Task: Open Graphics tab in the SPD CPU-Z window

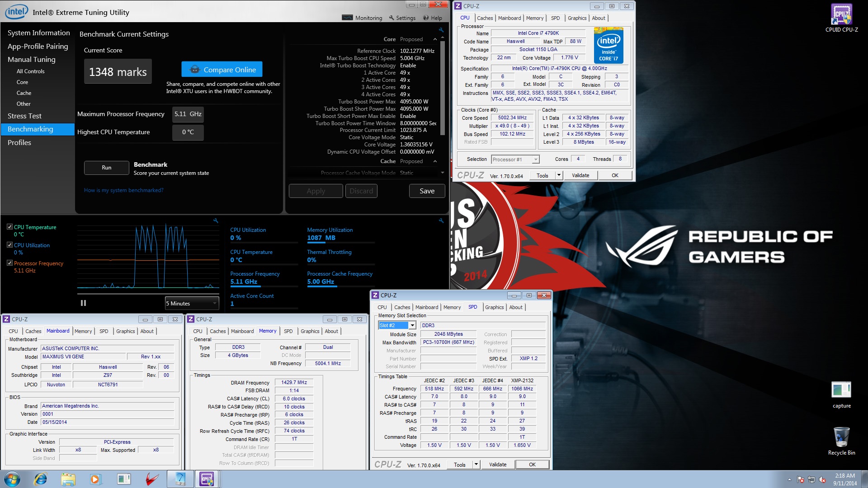Action: (x=494, y=307)
